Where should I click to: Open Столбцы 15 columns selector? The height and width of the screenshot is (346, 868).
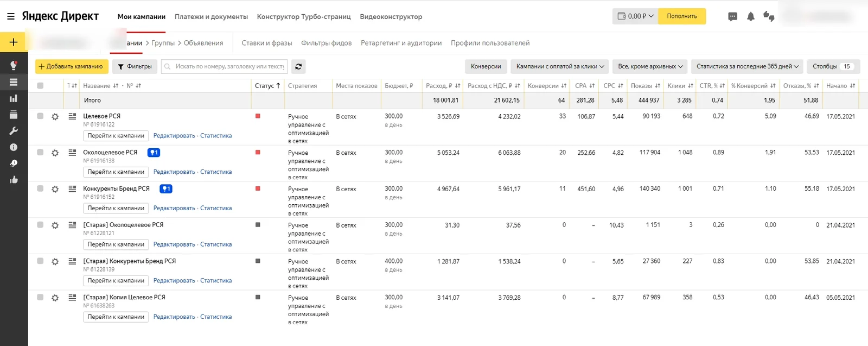click(x=833, y=66)
